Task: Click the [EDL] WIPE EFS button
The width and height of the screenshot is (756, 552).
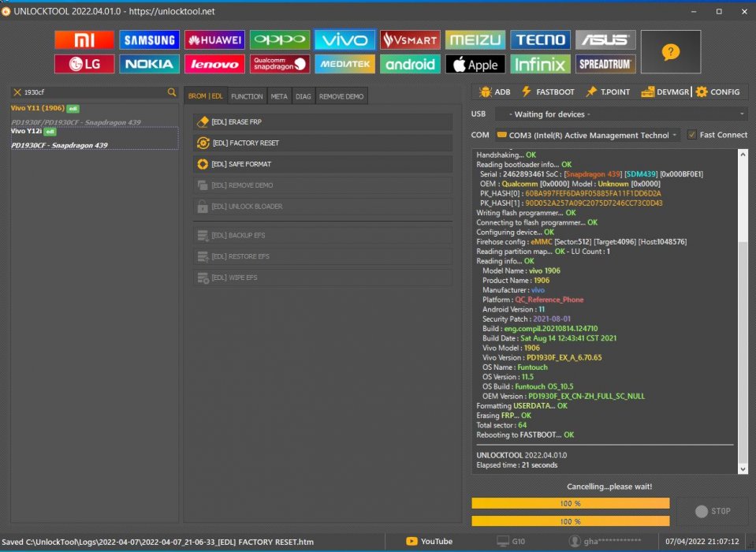Action: pos(322,278)
